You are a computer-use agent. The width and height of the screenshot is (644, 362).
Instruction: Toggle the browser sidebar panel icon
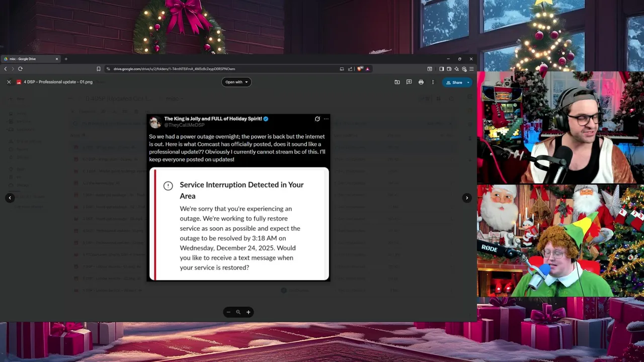pos(441,69)
